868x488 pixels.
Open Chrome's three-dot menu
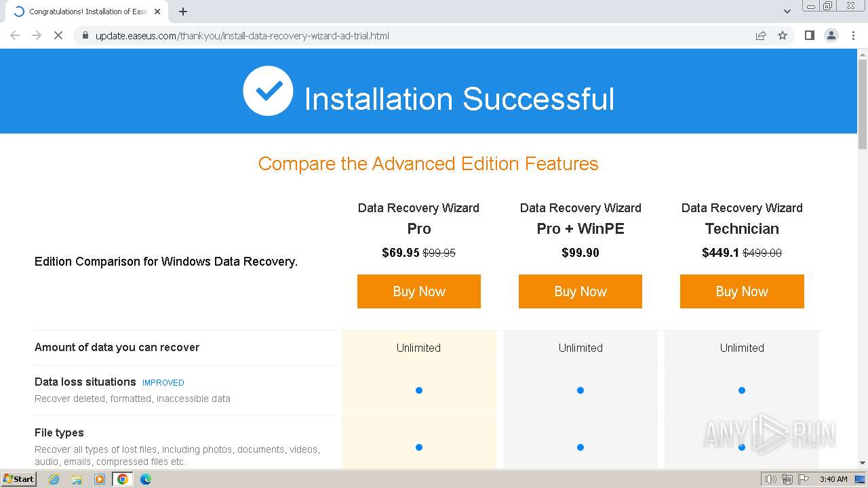(853, 36)
